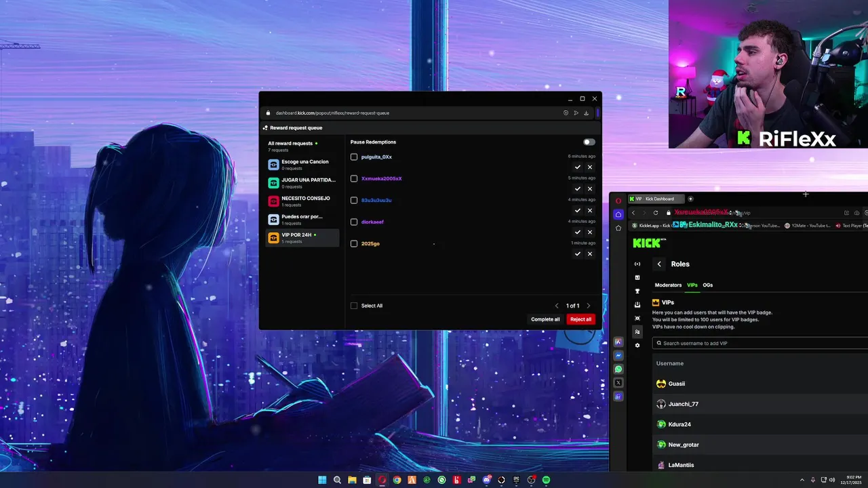
Task: Reject Xxmueka2005xX request with X icon
Action: click(590, 188)
